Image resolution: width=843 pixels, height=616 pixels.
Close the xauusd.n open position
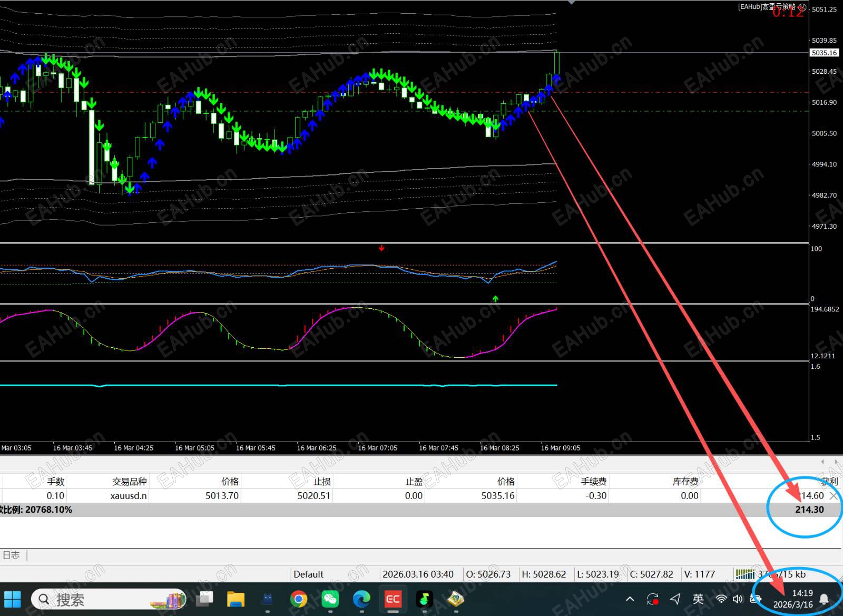(834, 496)
